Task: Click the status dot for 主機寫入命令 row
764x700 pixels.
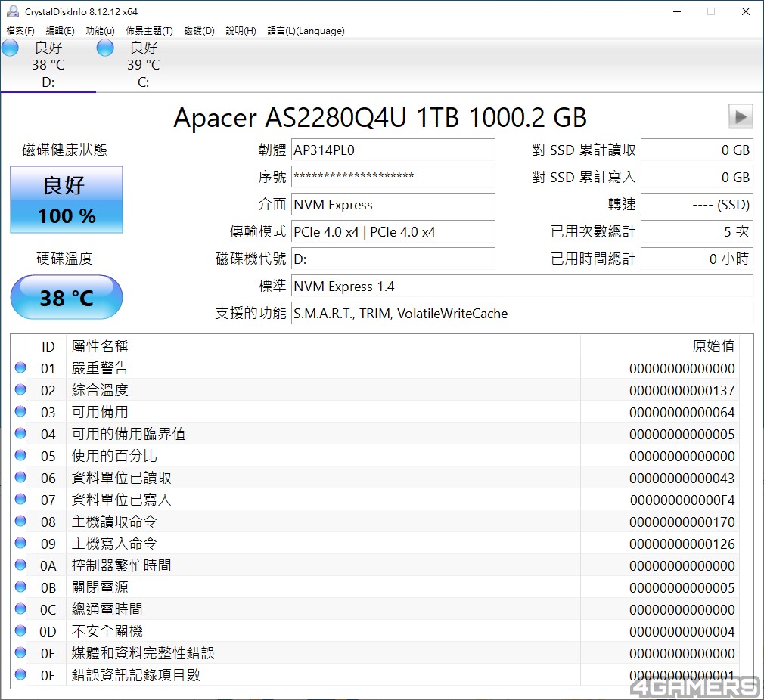Action: coord(20,543)
